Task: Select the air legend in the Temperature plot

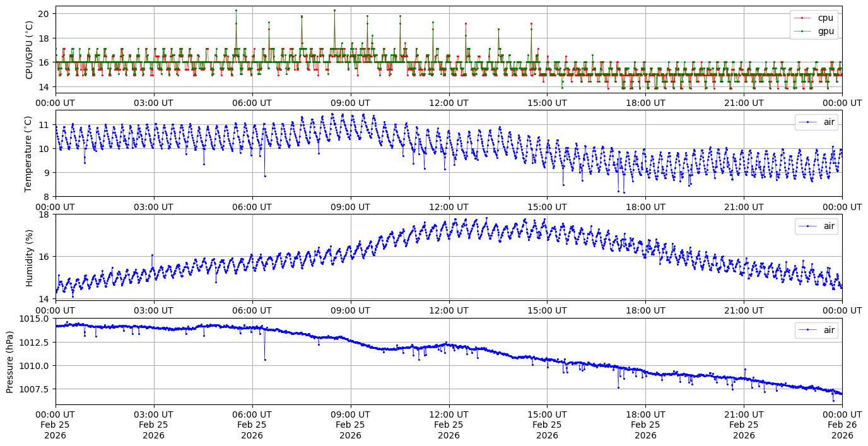Action: [x=818, y=122]
